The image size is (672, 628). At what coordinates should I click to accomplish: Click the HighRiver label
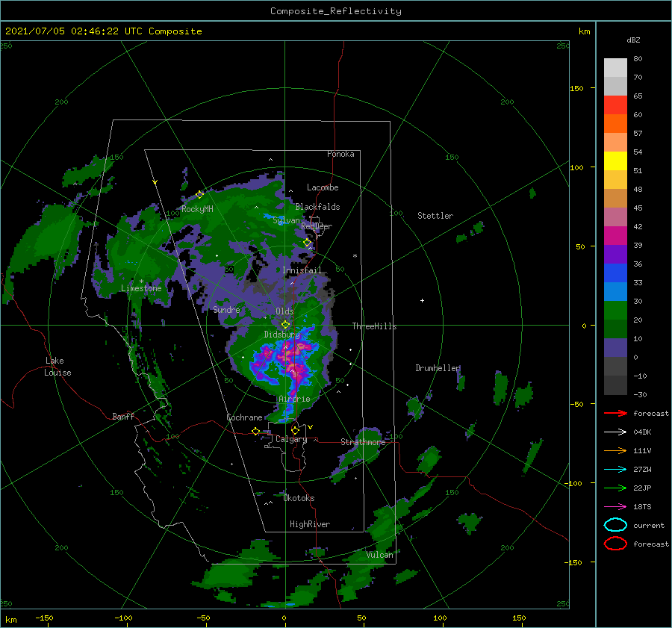[x=310, y=524]
